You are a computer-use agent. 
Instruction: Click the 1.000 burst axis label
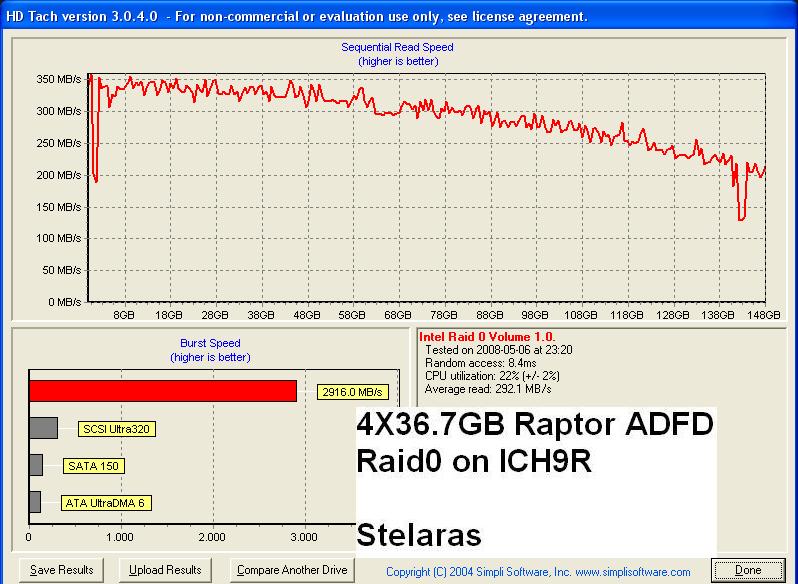pos(120,537)
